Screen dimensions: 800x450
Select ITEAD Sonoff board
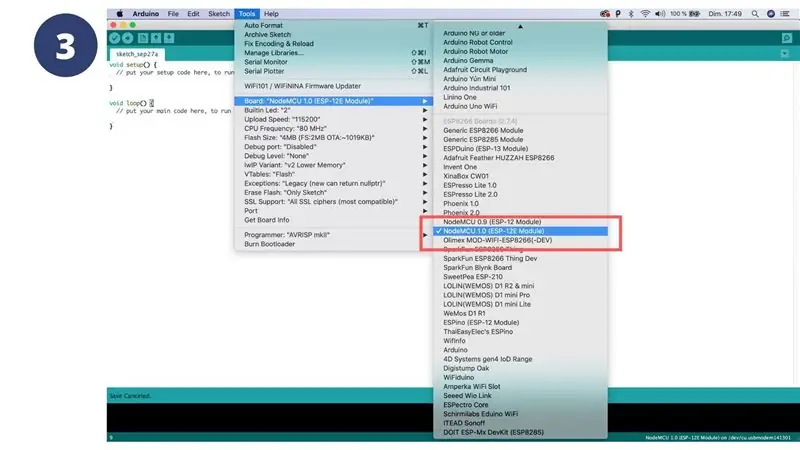[x=520, y=423]
